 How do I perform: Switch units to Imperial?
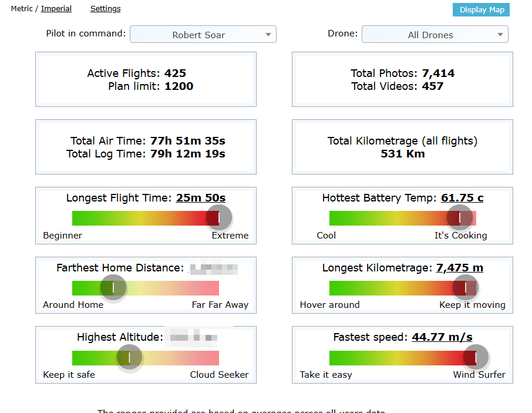tap(56, 9)
